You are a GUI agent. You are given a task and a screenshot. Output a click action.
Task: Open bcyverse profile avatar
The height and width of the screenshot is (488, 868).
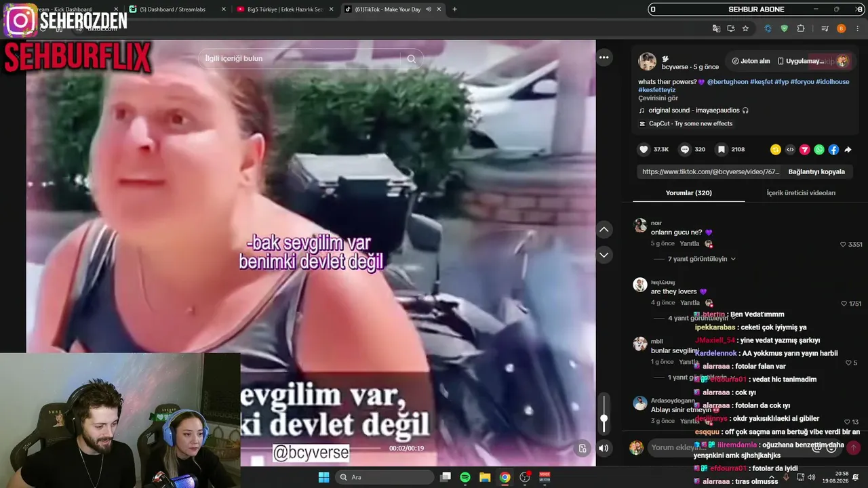[x=648, y=62]
